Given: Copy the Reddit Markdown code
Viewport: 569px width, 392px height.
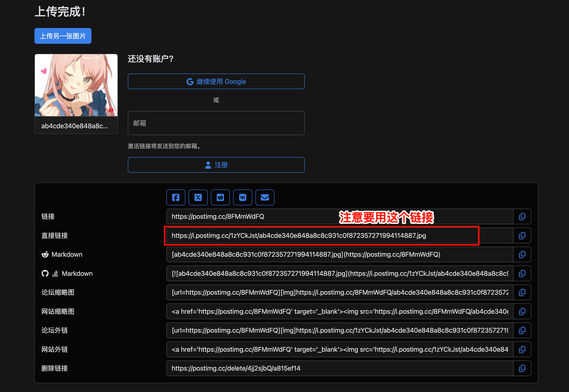Looking at the screenshot, I should click(522, 254).
